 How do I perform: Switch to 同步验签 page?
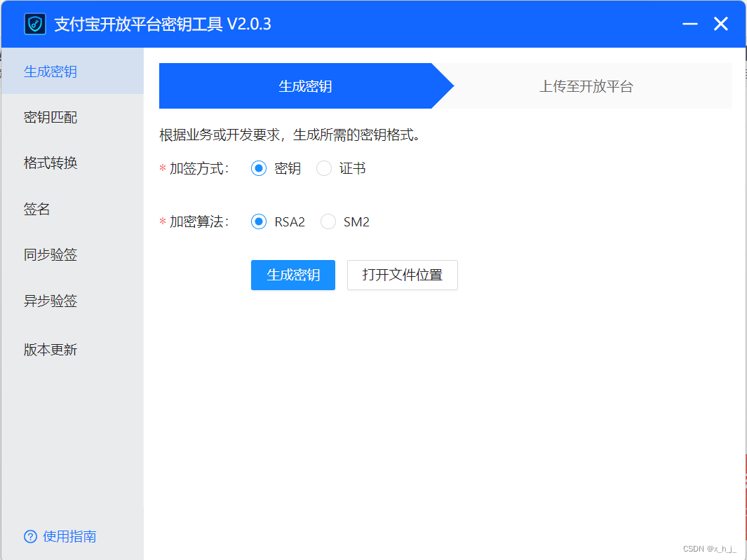[72, 254]
